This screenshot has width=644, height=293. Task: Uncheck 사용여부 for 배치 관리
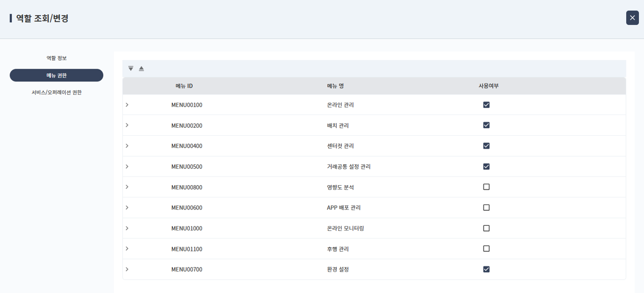pyautogui.click(x=486, y=125)
